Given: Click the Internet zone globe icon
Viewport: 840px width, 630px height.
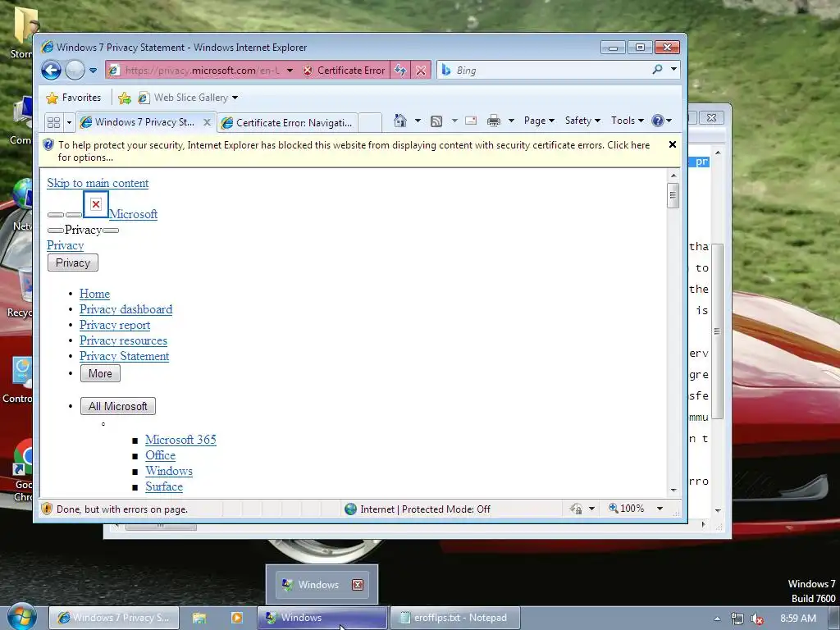Looking at the screenshot, I should click(351, 509).
